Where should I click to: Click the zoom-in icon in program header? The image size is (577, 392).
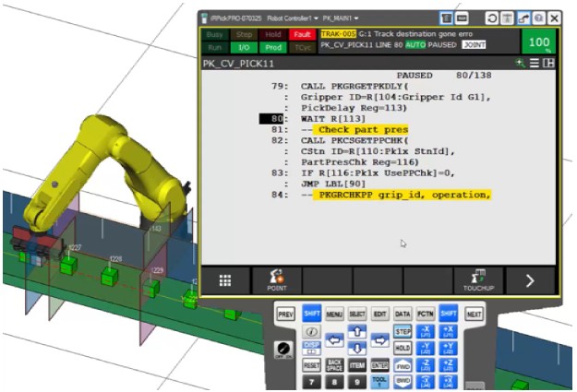[522, 63]
